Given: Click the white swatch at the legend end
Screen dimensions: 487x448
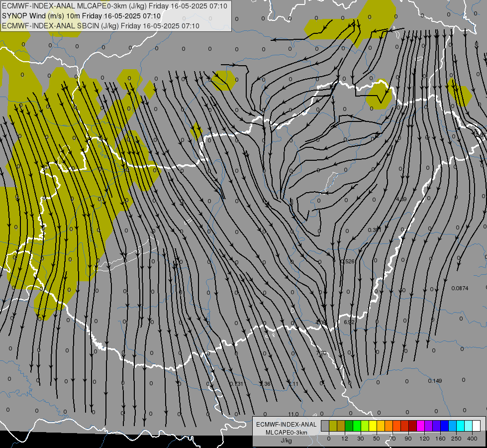Looking at the screenshot, I should [477, 426].
